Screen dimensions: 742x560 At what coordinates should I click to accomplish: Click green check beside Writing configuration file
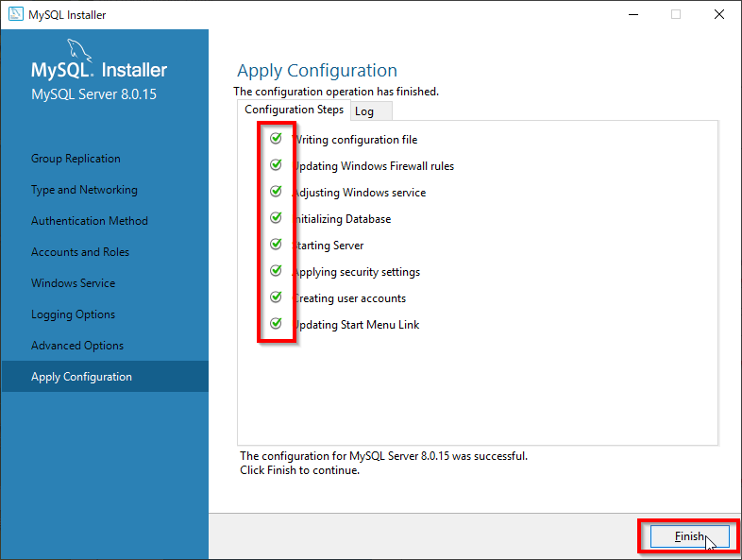[276, 138]
